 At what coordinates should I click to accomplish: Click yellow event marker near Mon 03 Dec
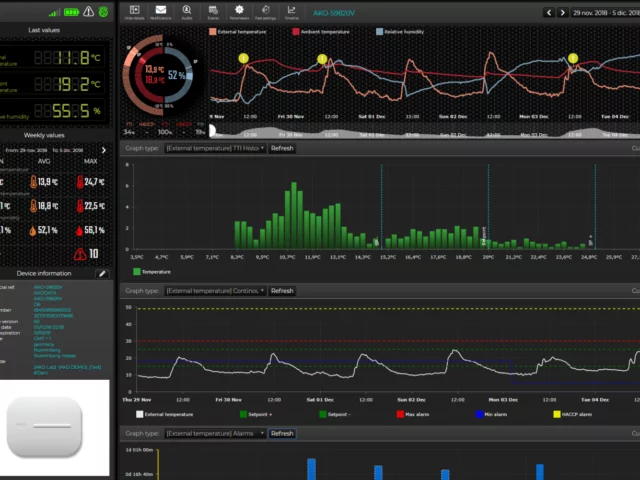pos(573,58)
